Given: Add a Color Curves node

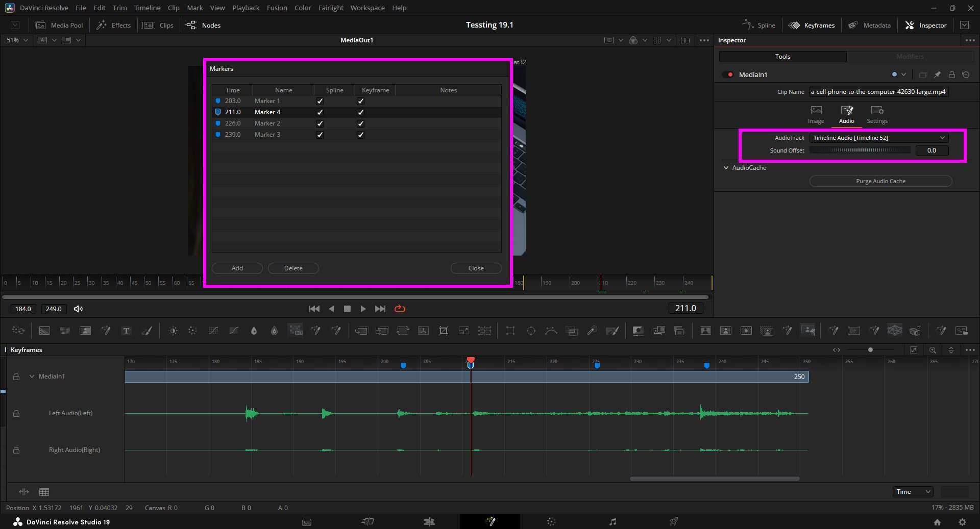Looking at the screenshot, I should tap(214, 331).
